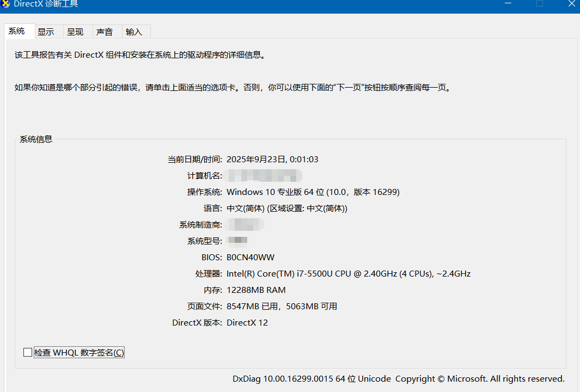Click the DxDiag copyright text at bottom
Viewport: 580px width, 392px height.
(x=395, y=378)
